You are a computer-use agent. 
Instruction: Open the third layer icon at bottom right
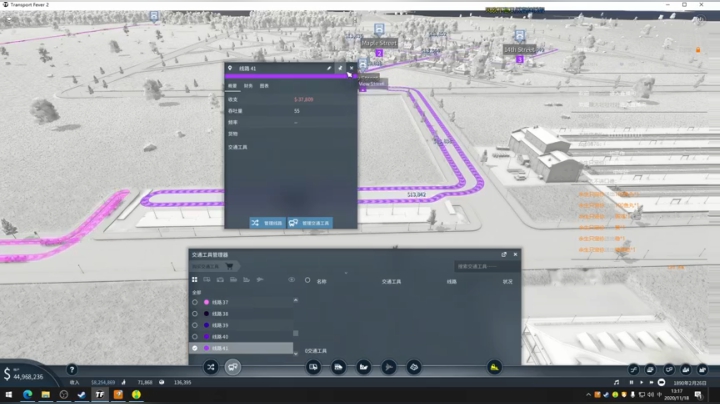click(x=669, y=369)
